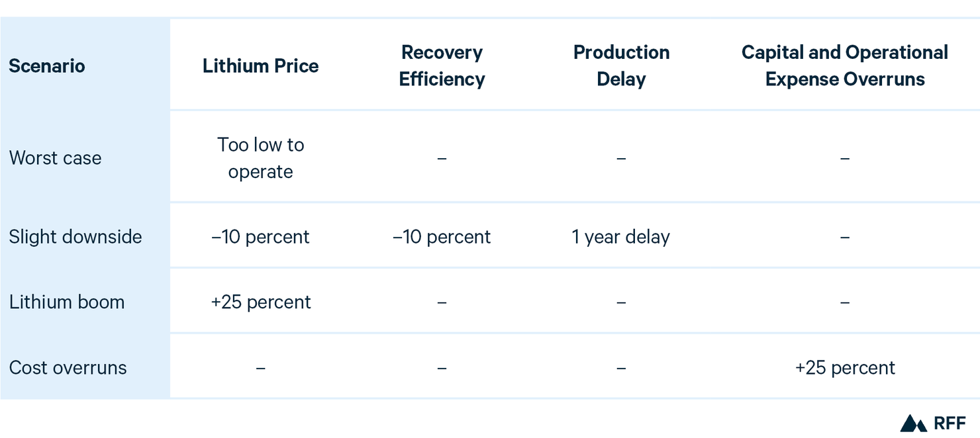Click Worst case's Recovery Efficiency dash cell

click(x=442, y=159)
